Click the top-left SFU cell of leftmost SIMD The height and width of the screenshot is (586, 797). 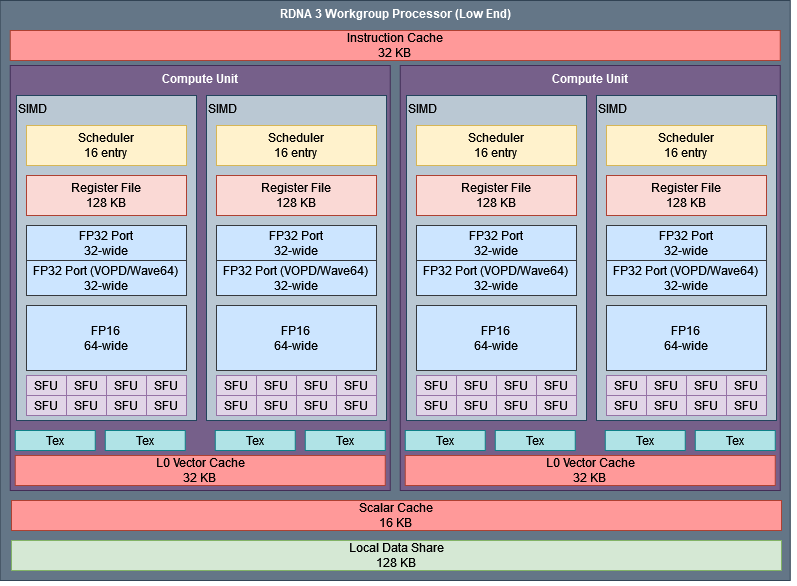pos(46,386)
